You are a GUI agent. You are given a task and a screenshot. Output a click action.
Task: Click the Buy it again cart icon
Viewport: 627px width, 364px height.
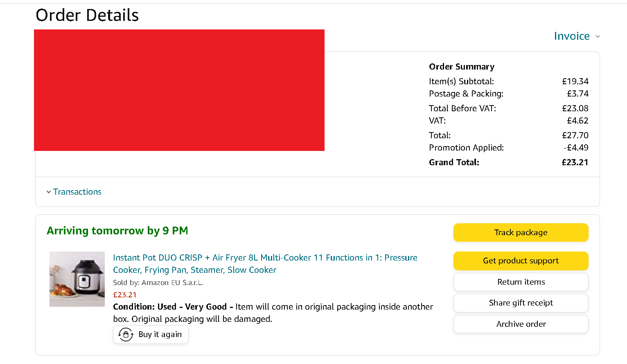pyautogui.click(x=126, y=335)
